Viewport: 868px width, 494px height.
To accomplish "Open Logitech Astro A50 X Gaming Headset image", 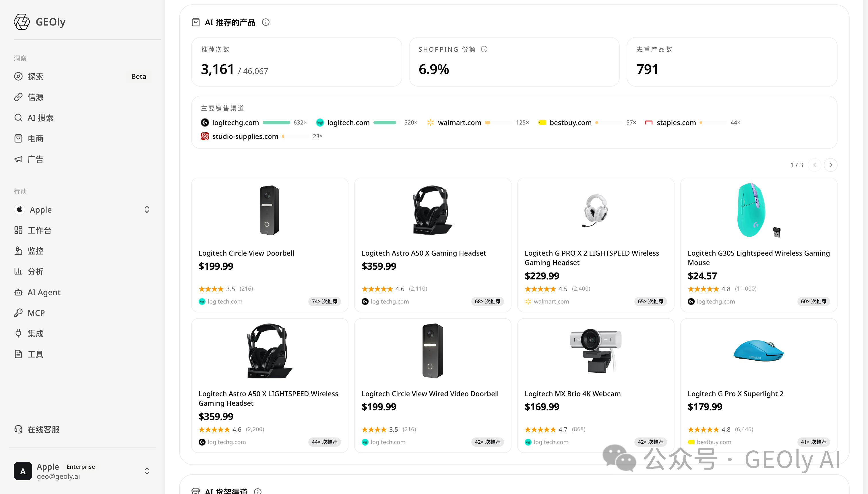I will click(x=433, y=210).
